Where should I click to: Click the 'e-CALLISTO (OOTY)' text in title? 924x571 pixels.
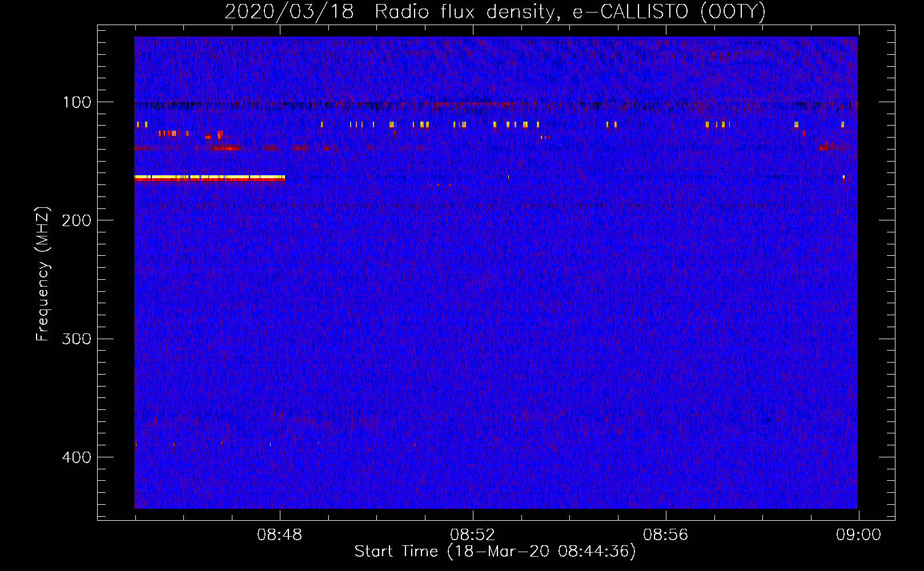[669, 12]
